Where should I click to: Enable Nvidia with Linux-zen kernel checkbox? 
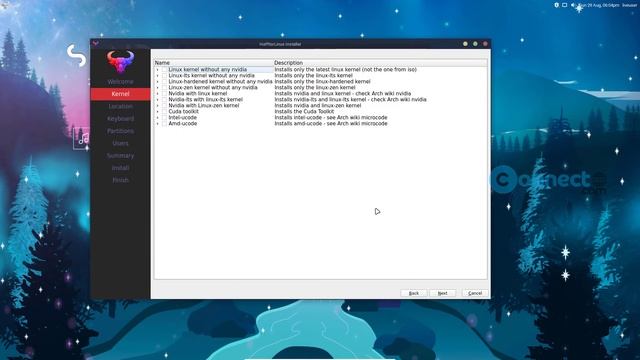click(164, 105)
